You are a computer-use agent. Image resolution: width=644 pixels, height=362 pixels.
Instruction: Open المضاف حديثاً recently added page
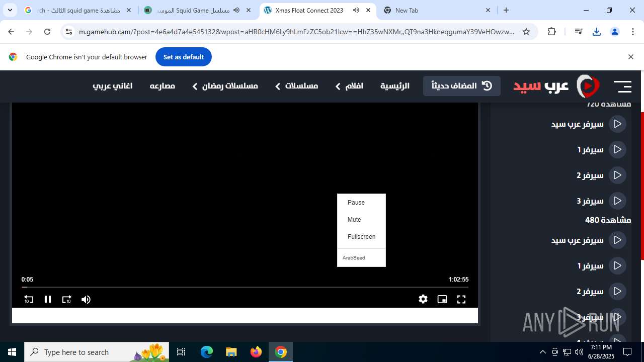(462, 85)
